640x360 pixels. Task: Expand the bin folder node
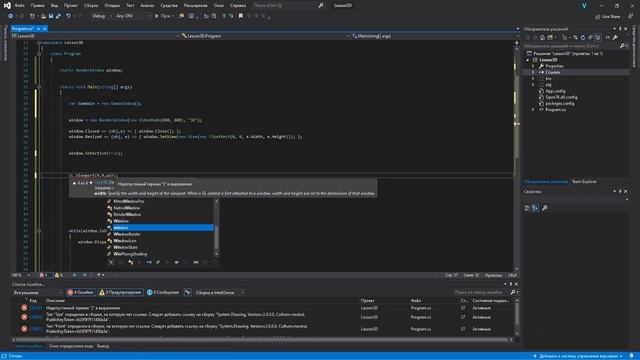pyautogui.click(x=533, y=78)
